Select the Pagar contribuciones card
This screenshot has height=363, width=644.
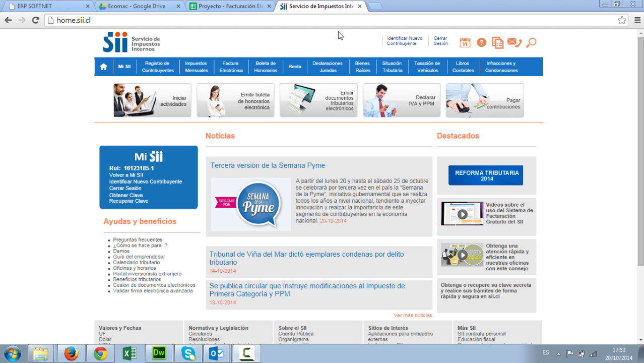click(x=485, y=100)
